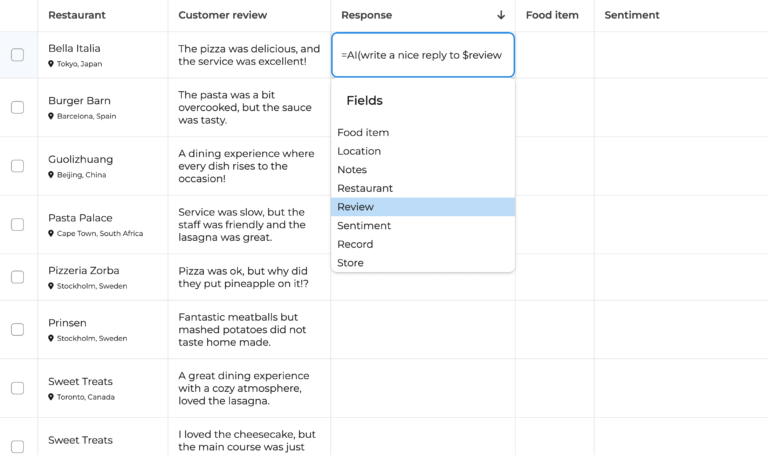The height and width of the screenshot is (455, 768).
Task: Click the Toronto location pin icon
Action: pyautogui.click(x=51, y=397)
